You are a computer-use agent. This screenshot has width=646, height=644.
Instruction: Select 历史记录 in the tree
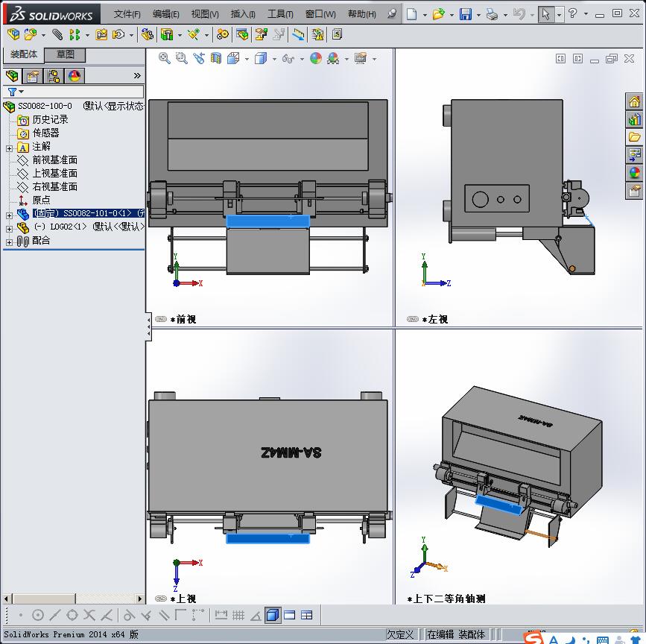[50, 119]
